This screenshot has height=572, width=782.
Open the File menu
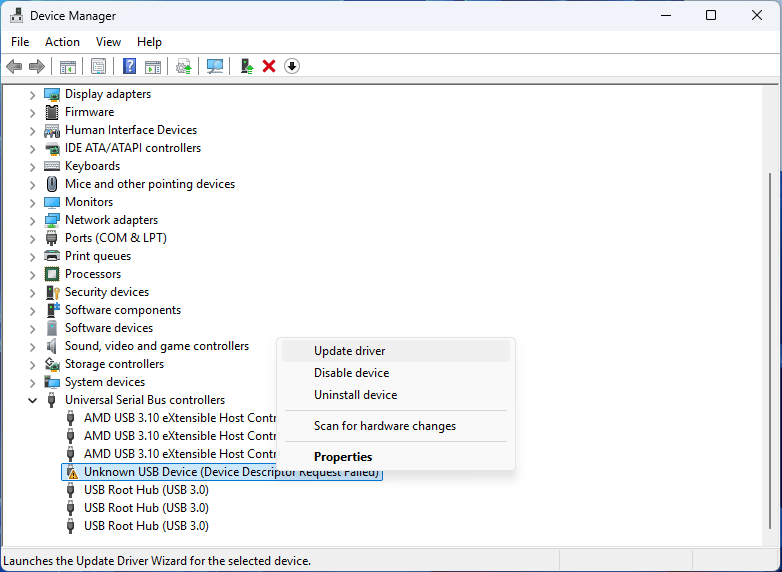[x=20, y=42]
